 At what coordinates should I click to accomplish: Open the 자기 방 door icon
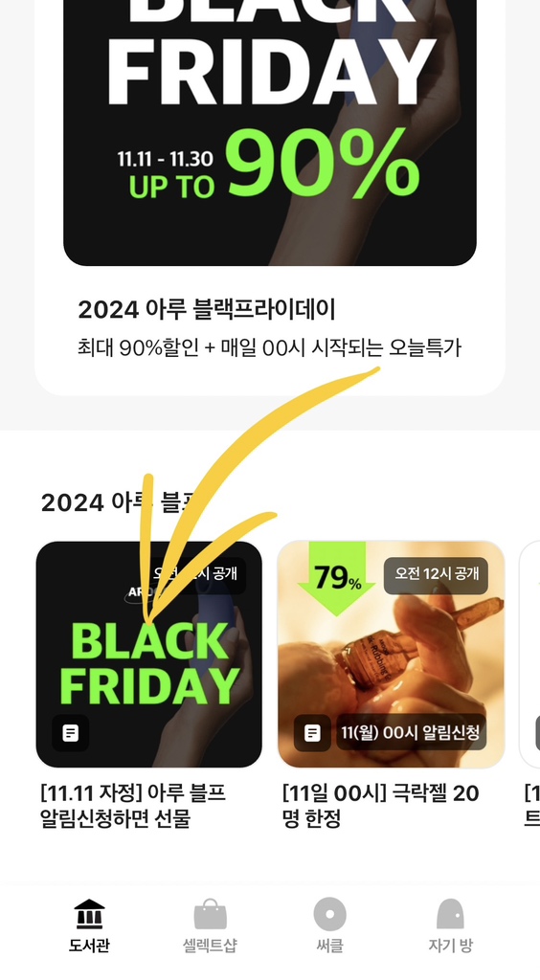tap(450, 914)
